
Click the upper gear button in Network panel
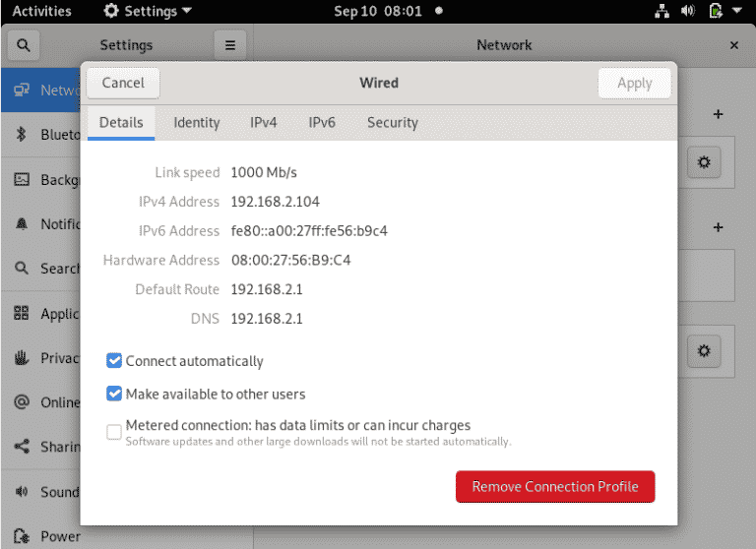pyautogui.click(x=704, y=162)
